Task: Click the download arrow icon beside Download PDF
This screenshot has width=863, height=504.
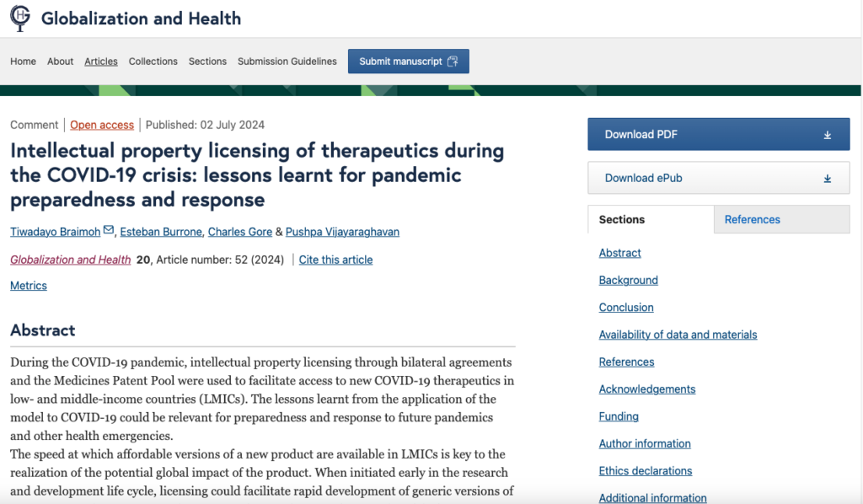Action: click(x=827, y=135)
